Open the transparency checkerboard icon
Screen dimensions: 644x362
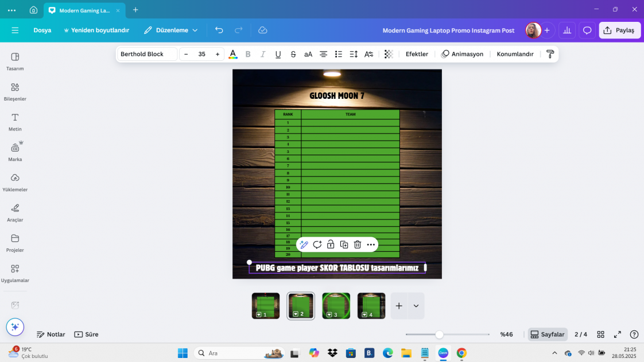389,54
